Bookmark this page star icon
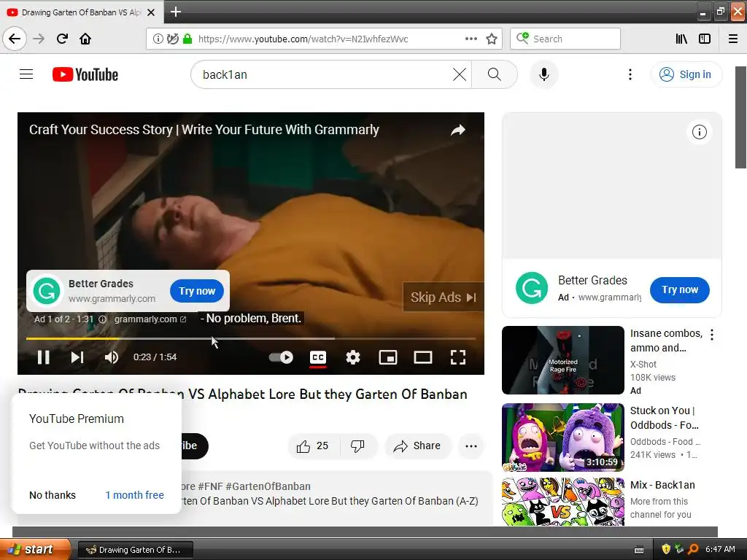The width and height of the screenshot is (747, 560). pos(492,39)
